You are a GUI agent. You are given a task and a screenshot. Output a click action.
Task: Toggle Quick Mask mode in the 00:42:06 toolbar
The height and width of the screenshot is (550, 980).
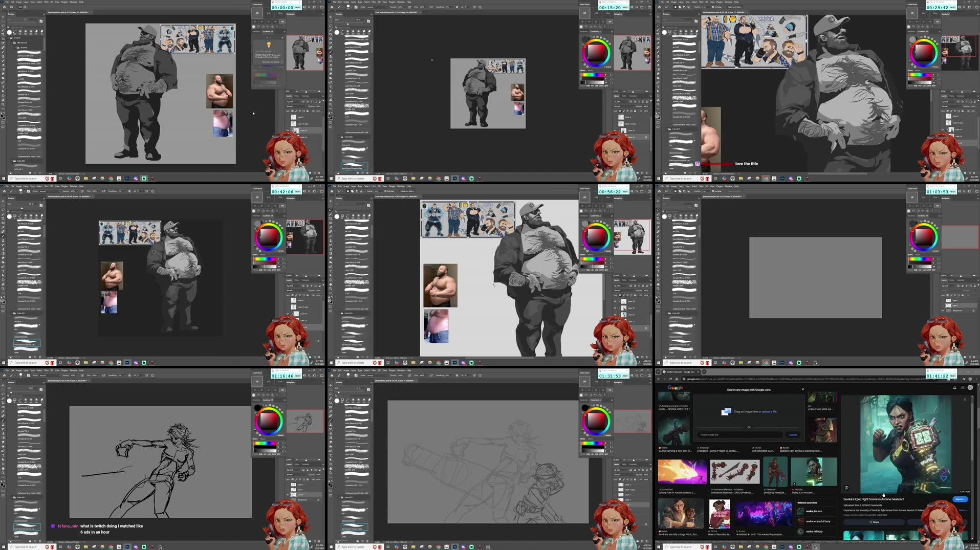[x=3, y=307]
